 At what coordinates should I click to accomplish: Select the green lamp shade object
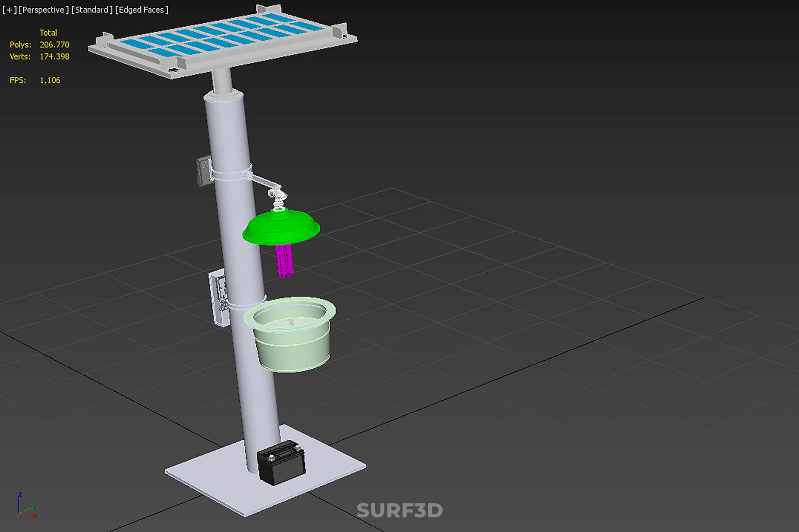(x=281, y=228)
